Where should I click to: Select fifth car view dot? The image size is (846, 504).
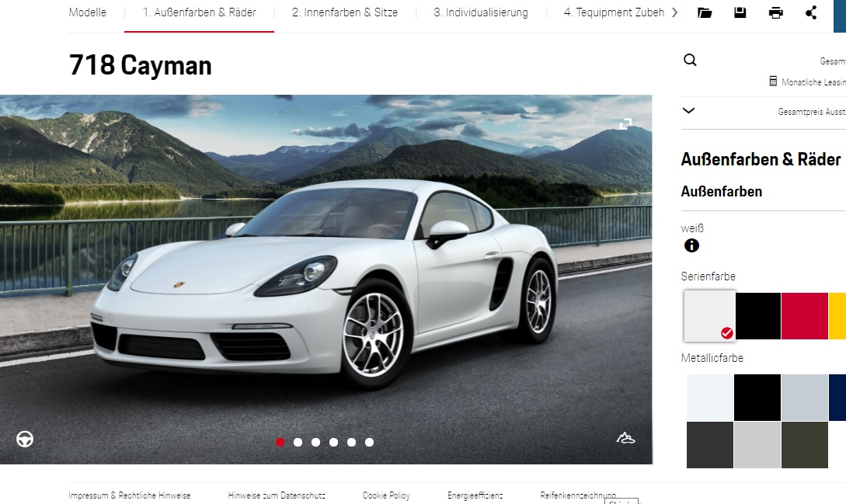[x=351, y=443]
